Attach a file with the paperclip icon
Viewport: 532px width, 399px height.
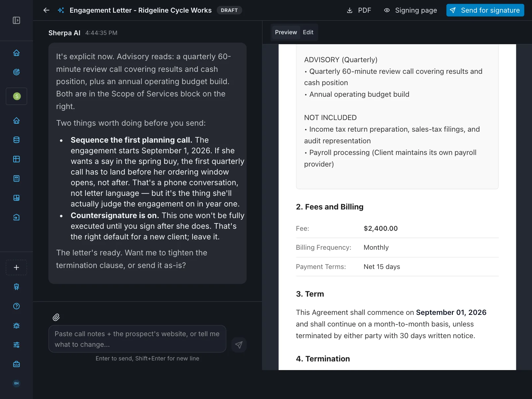(x=56, y=317)
